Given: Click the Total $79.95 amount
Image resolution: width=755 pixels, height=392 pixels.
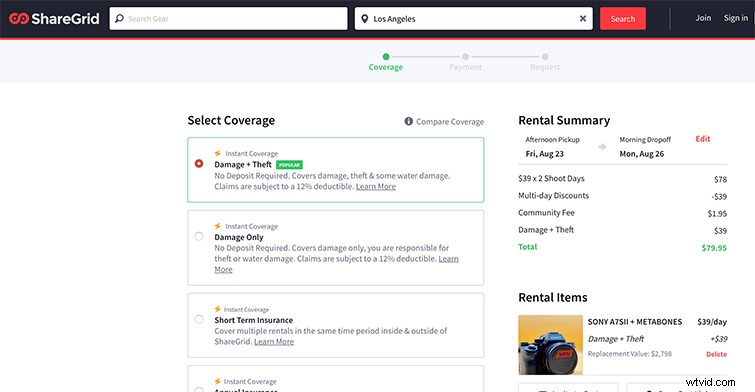Looking at the screenshot, I should pos(714,248).
